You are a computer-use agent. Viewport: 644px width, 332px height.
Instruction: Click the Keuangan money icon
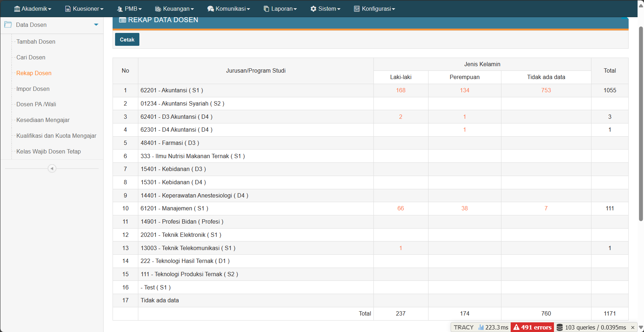coord(158,9)
